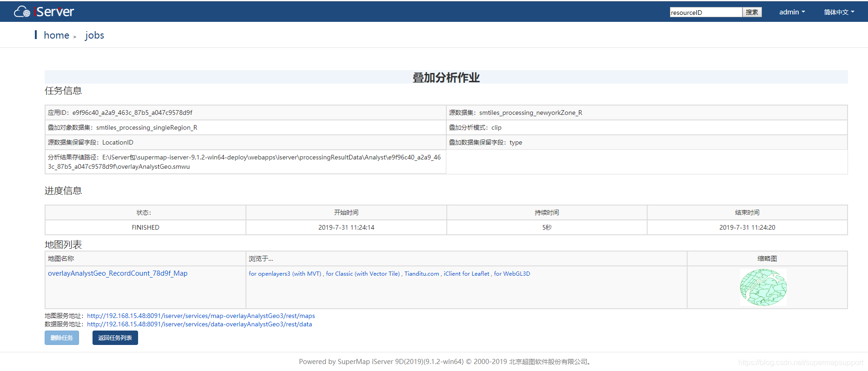Select source dataset smtiles_processing_newyorkZone_R cell

point(647,113)
